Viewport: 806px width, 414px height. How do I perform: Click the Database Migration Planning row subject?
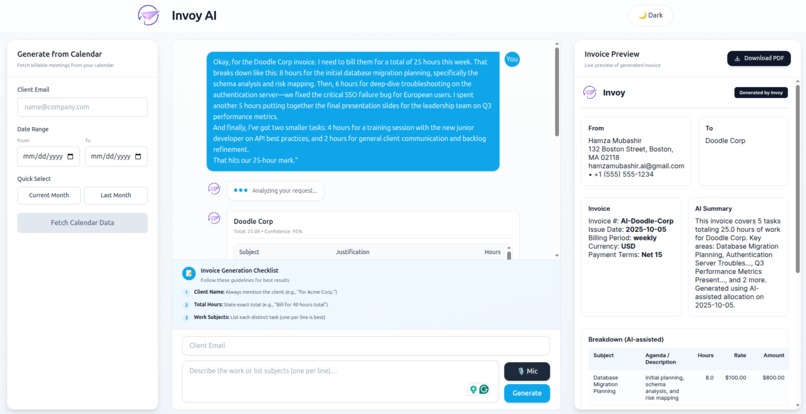point(607,384)
